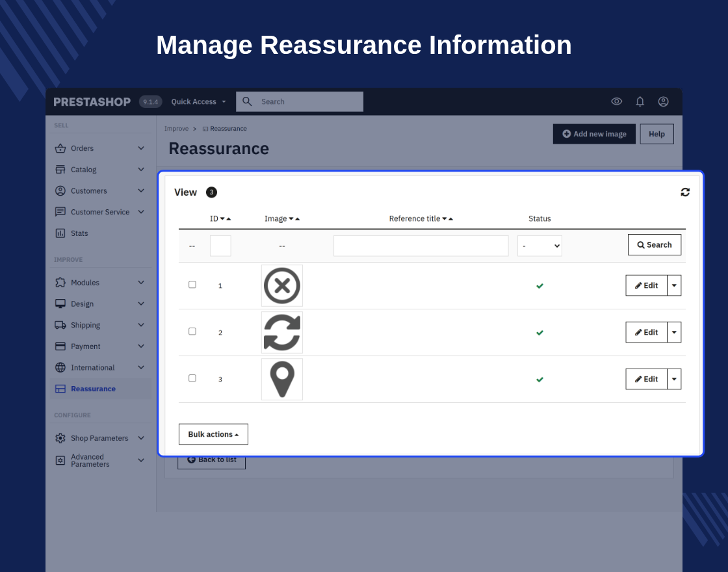Click the search magnifier icon in header
The height and width of the screenshot is (572, 728).
247,101
